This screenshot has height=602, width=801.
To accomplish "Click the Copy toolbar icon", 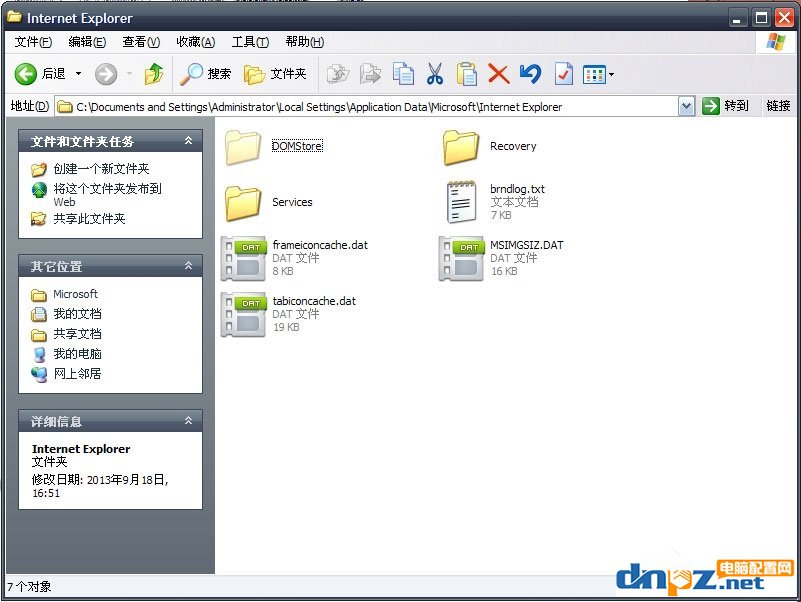I will tap(403, 74).
